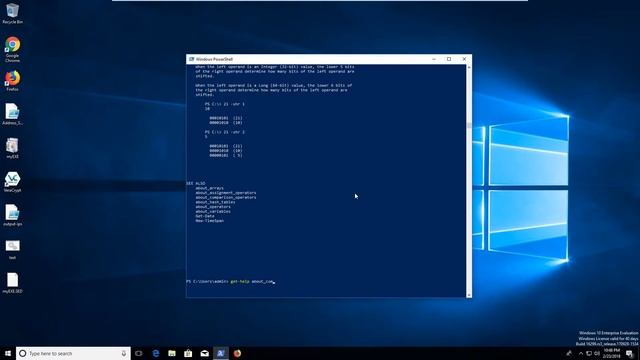The height and width of the screenshot is (360, 640).
Task: Maximize the PowerShell window
Action: tap(449, 59)
